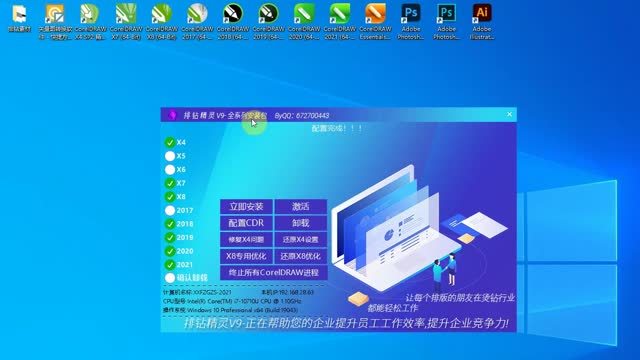The width and height of the screenshot is (640, 360).
Task: Check the X5 version checkbox
Action: click(x=170, y=156)
